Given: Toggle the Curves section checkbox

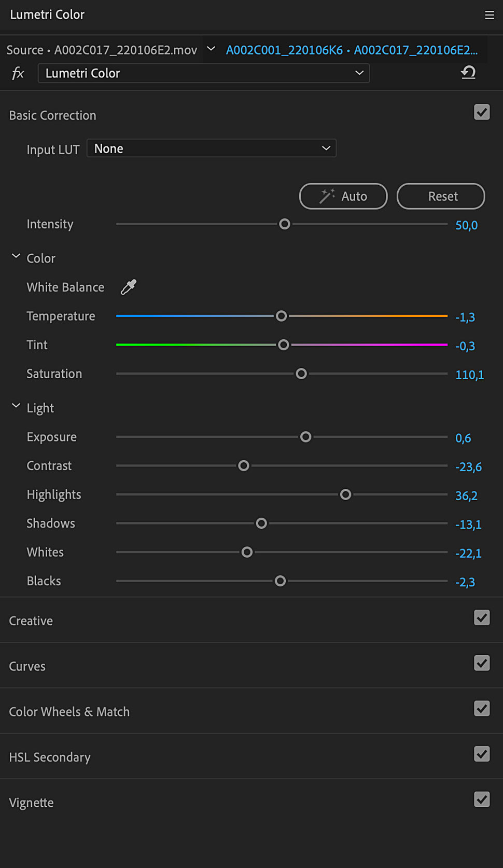Looking at the screenshot, I should pyautogui.click(x=482, y=663).
